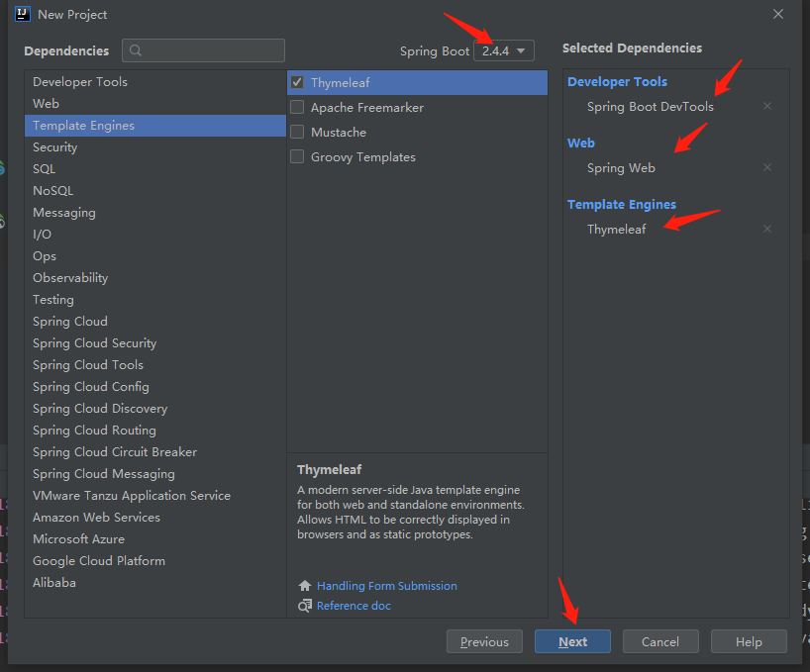Go back with the Previous button

click(484, 641)
